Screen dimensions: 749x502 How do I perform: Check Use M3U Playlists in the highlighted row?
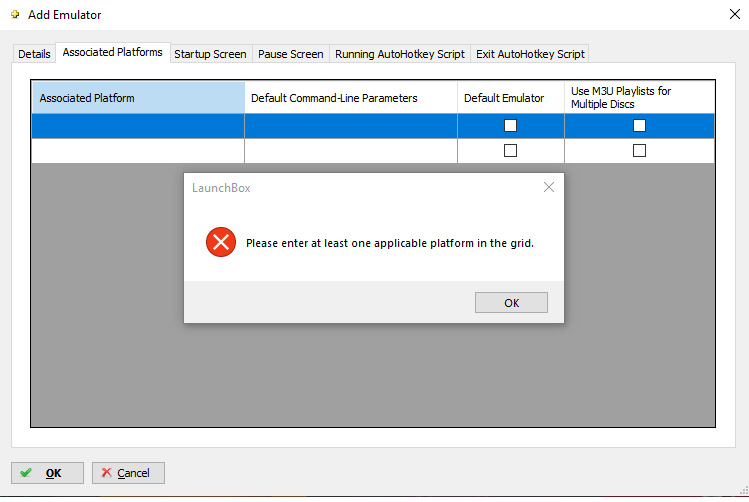pos(639,126)
